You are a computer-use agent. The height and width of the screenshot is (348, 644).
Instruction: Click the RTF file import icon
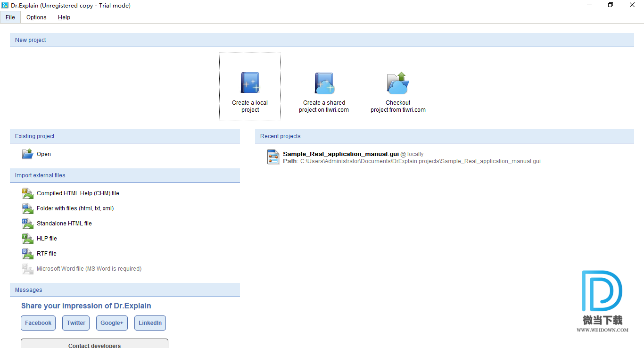tap(28, 253)
